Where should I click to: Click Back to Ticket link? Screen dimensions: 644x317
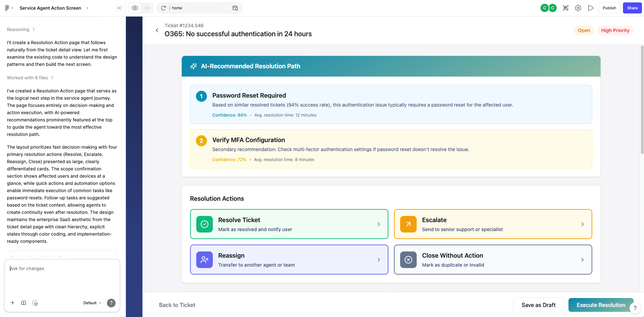(177, 305)
